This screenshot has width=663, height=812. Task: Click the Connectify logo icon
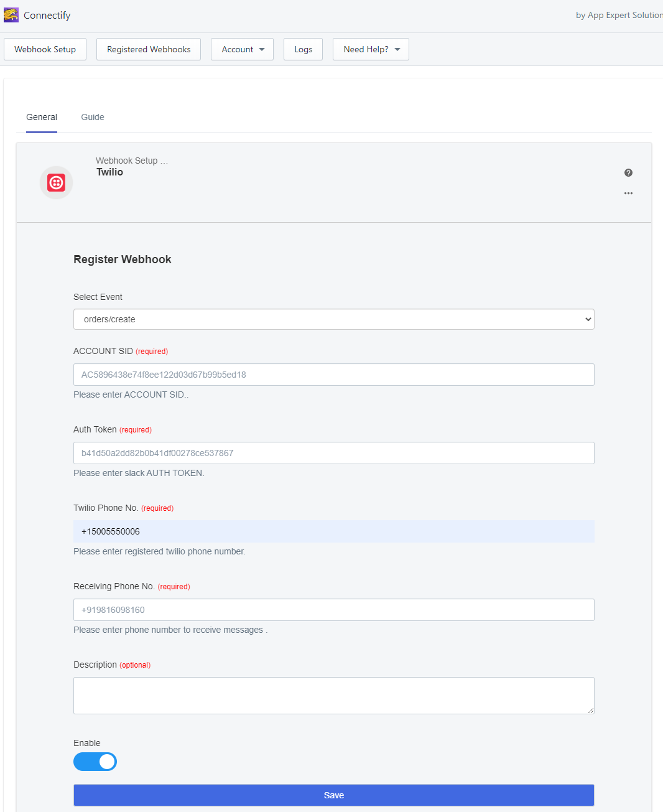[11, 15]
